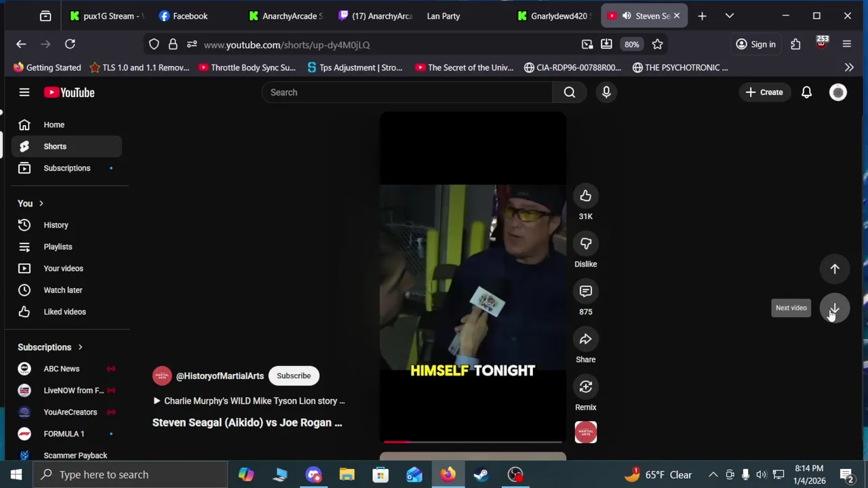Switch to the (17) AnarchyArcade Twitch tab
This screenshot has width=868, height=488.
coord(375,16)
